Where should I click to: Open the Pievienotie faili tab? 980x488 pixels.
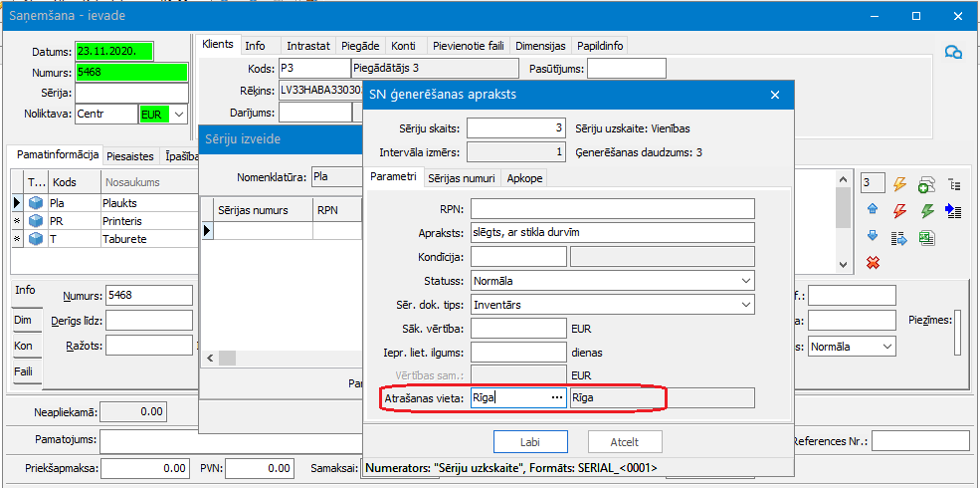(469, 46)
